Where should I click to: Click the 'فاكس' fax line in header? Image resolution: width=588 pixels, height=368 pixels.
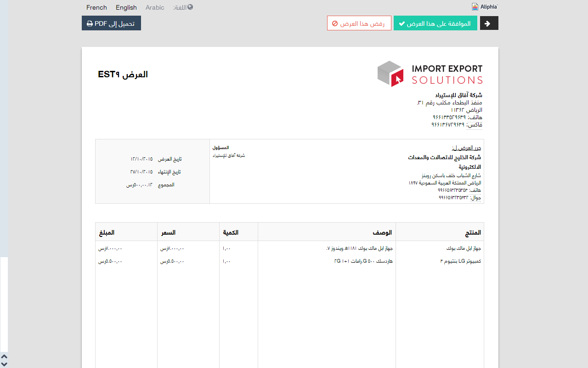click(457, 125)
